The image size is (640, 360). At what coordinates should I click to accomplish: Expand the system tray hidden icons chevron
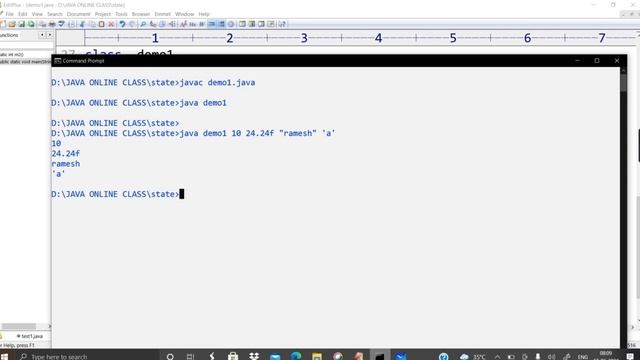(x=497, y=356)
